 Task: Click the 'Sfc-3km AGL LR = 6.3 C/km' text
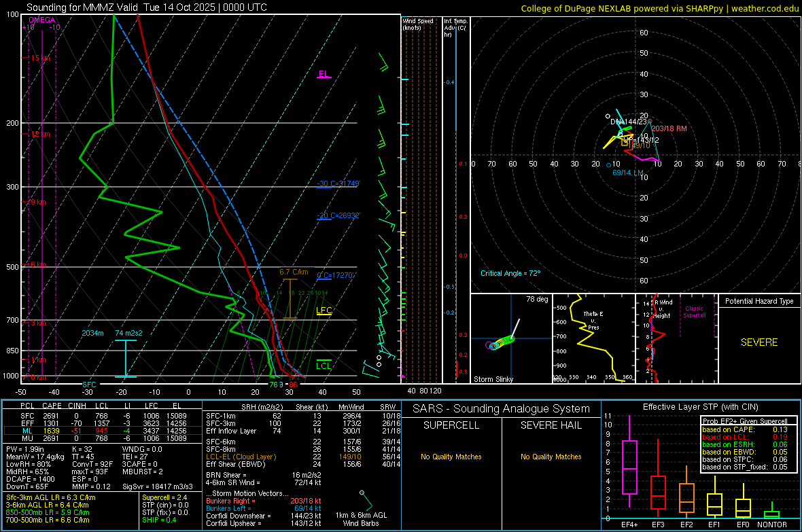coord(51,497)
